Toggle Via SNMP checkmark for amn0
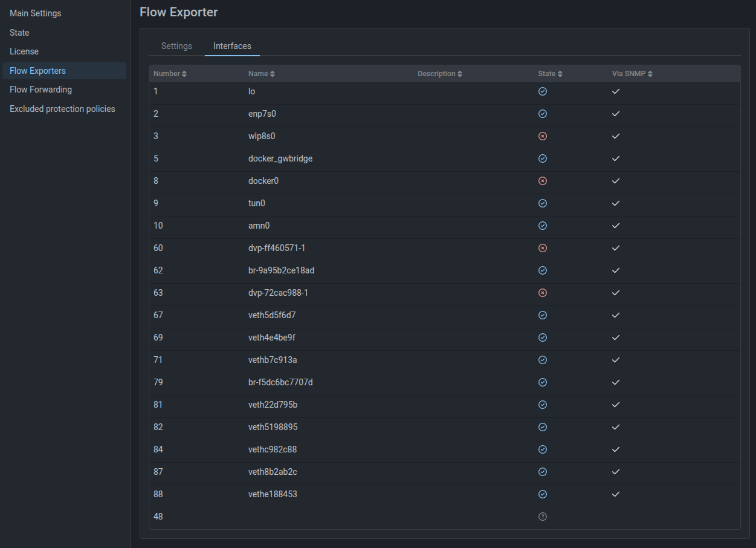Screen dimensions: 756x548 [616, 226]
